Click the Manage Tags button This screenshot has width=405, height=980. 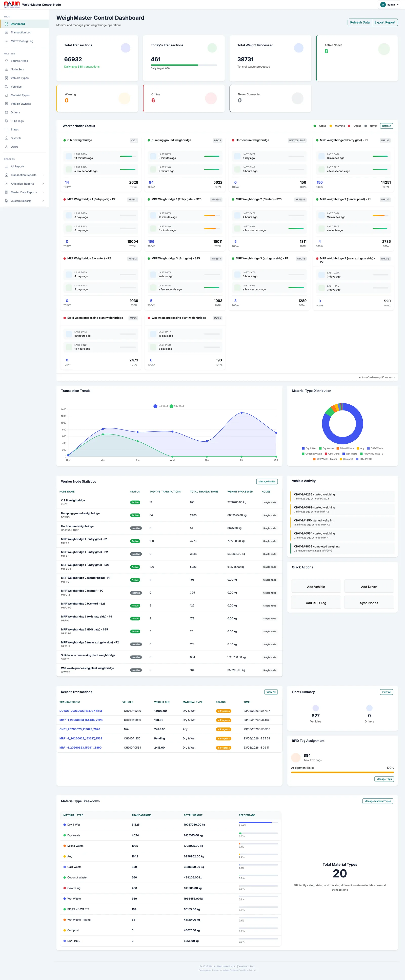384,779
